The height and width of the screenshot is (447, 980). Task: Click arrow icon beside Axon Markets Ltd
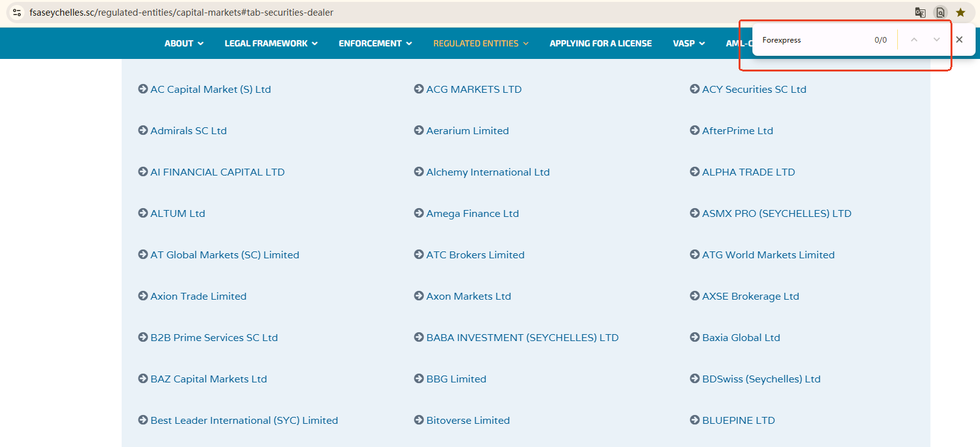pos(419,296)
